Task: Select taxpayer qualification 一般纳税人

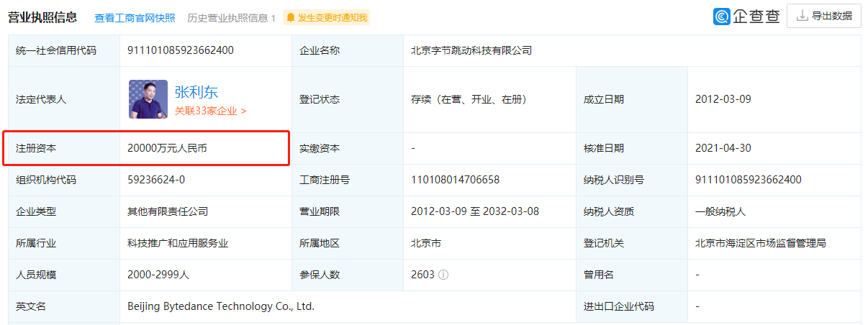Action: point(720,211)
